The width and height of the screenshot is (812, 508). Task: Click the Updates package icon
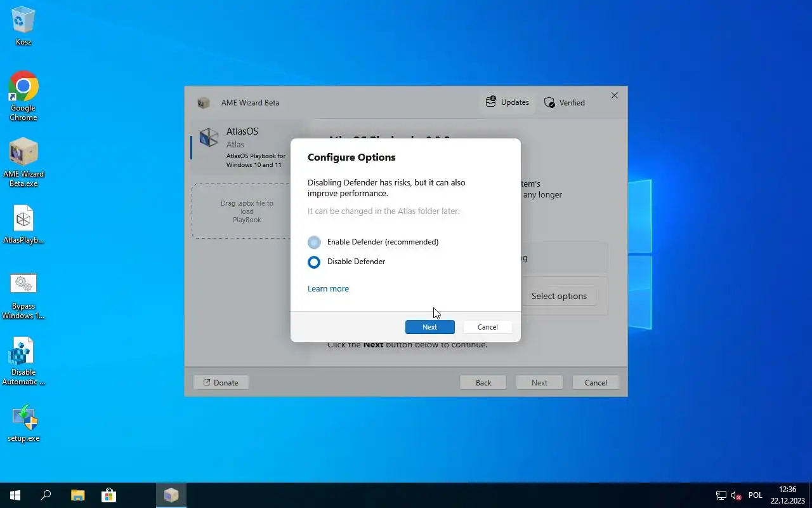490,102
